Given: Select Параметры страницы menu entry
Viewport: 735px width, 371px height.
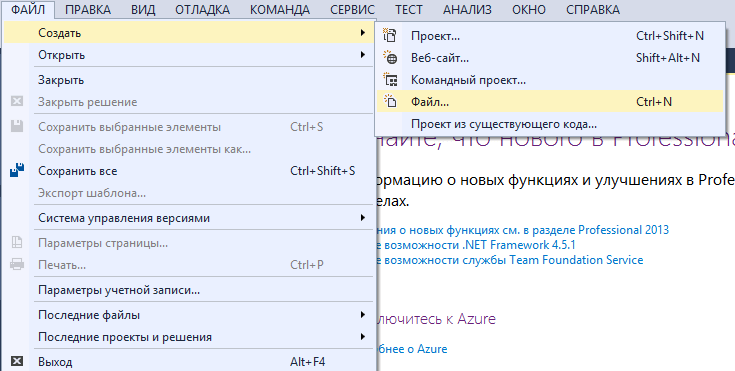Looking at the screenshot, I should [x=189, y=243].
